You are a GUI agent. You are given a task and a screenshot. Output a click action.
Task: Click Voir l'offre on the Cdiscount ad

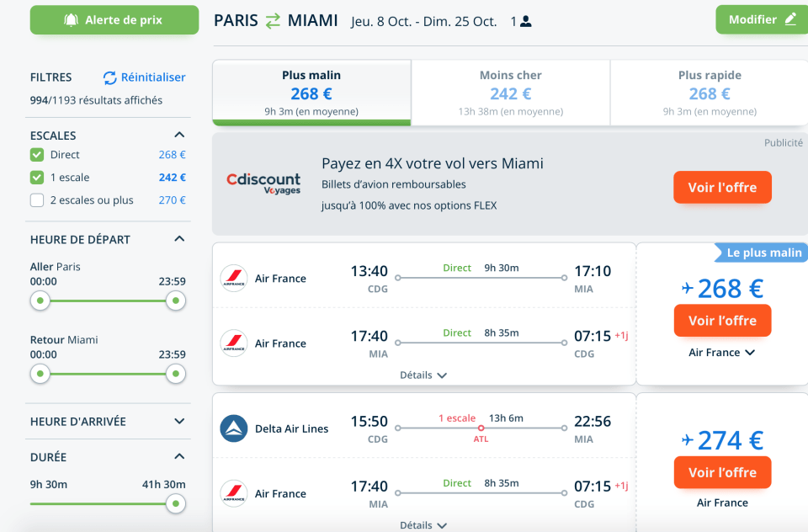pyautogui.click(x=722, y=188)
